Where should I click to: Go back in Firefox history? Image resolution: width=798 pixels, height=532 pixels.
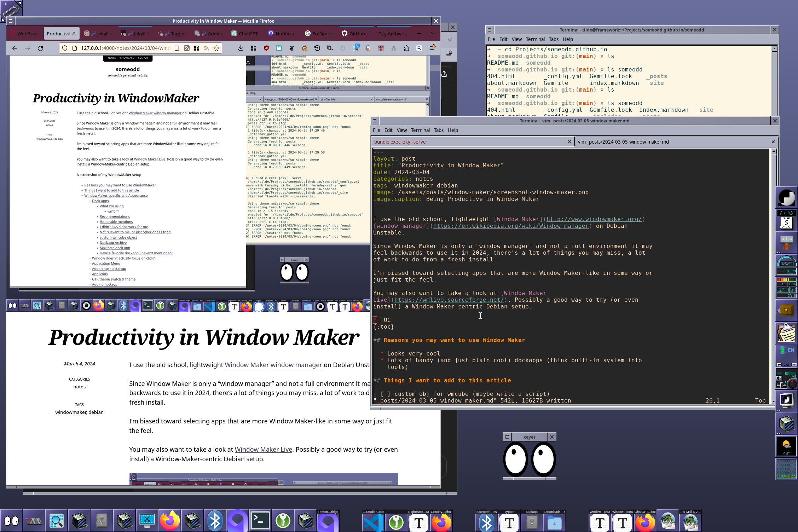click(x=15, y=48)
